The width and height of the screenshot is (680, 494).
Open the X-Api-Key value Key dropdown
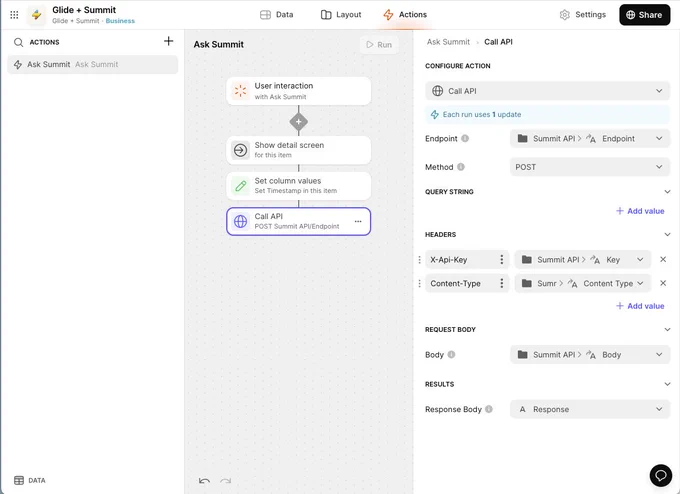tap(582, 259)
